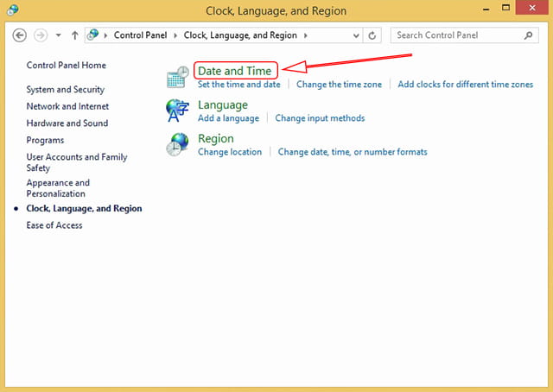Select Clock, Language, and Region breadcrumb
Image resolution: width=553 pixels, height=392 pixels.
[x=240, y=35]
